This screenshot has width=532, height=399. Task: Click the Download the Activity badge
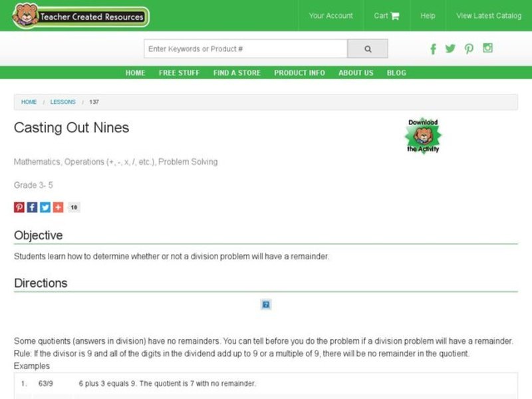click(x=423, y=136)
